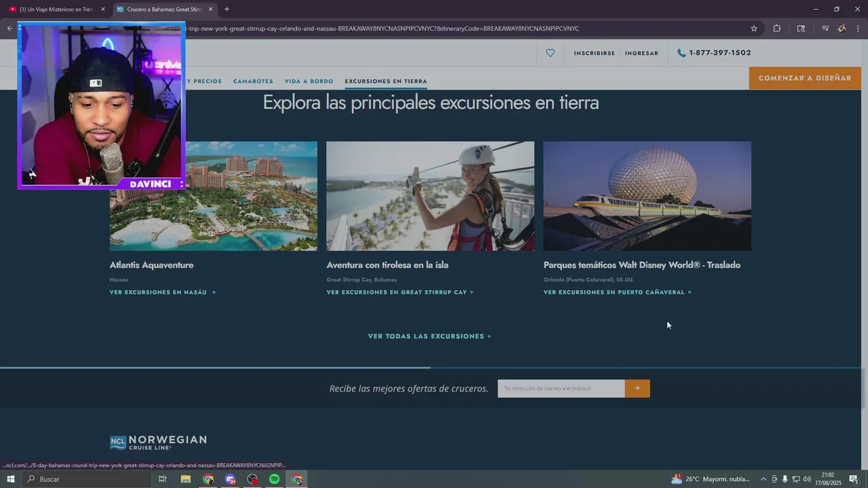Select the EXCURSIONES EN TIERRA tab
Image resolution: width=868 pixels, height=488 pixels.
point(386,81)
